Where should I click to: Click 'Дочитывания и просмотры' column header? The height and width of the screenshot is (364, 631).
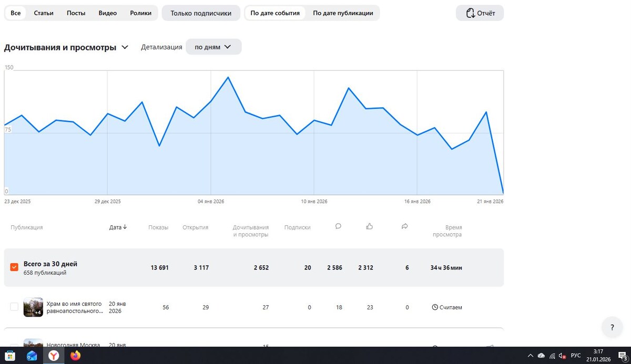(251, 231)
